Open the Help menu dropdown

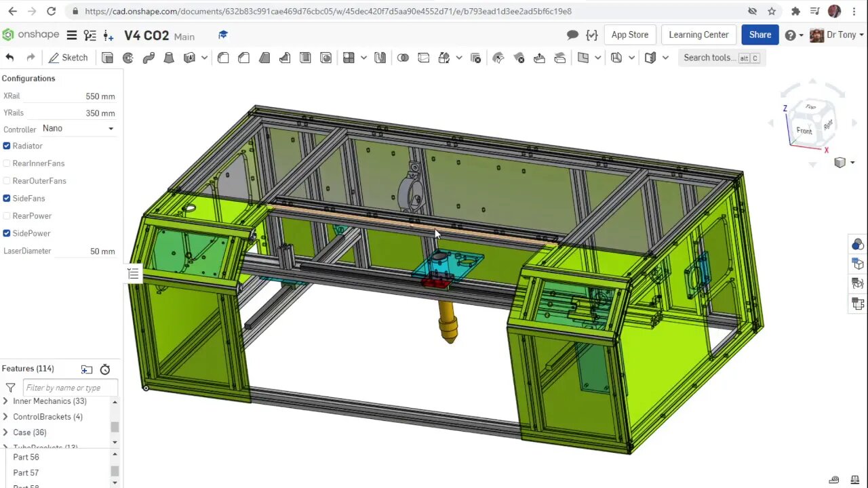pyautogui.click(x=794, y=35)
